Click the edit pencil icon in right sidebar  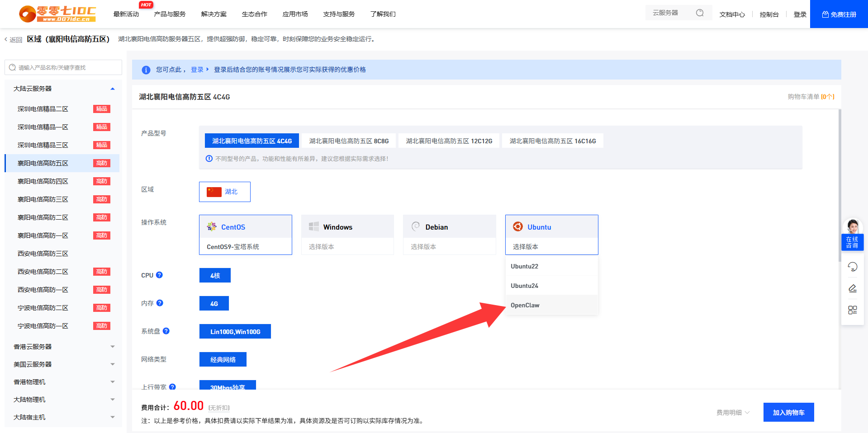tap(852, 288)
